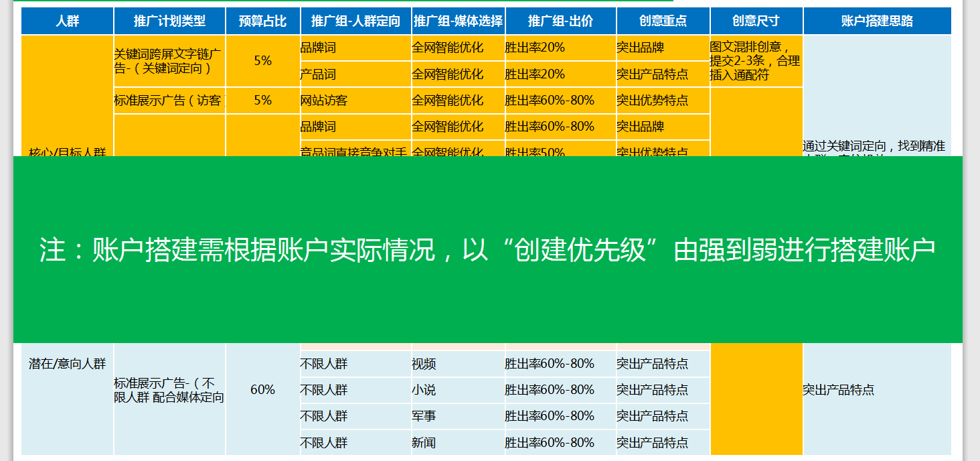Select the 图文混排创意 creative size cell
Image resolution: width=980 pixels, height=461 pixels.
(x=755, y=60)
